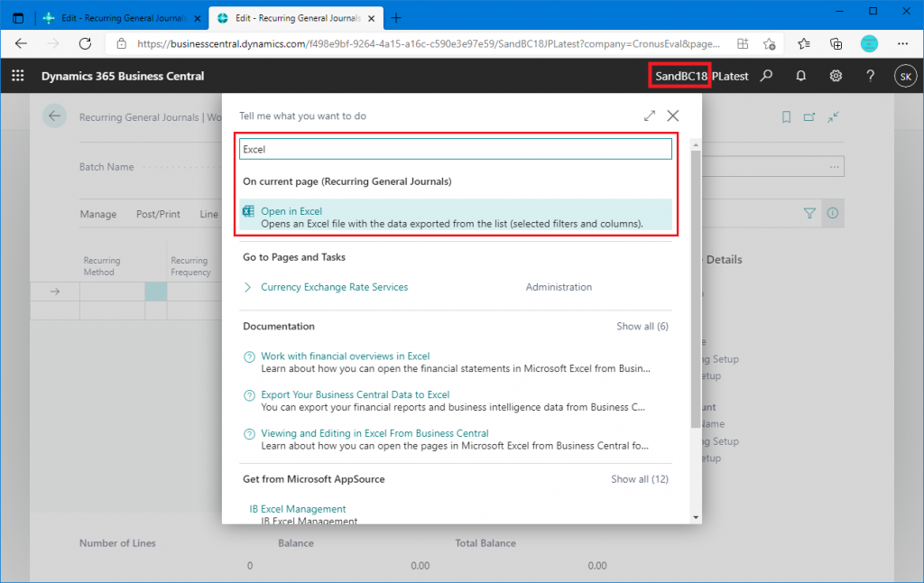The image size is (924, 583).
Task: Select the second Recurring General Journals browser tab
Action: [297, 18]
